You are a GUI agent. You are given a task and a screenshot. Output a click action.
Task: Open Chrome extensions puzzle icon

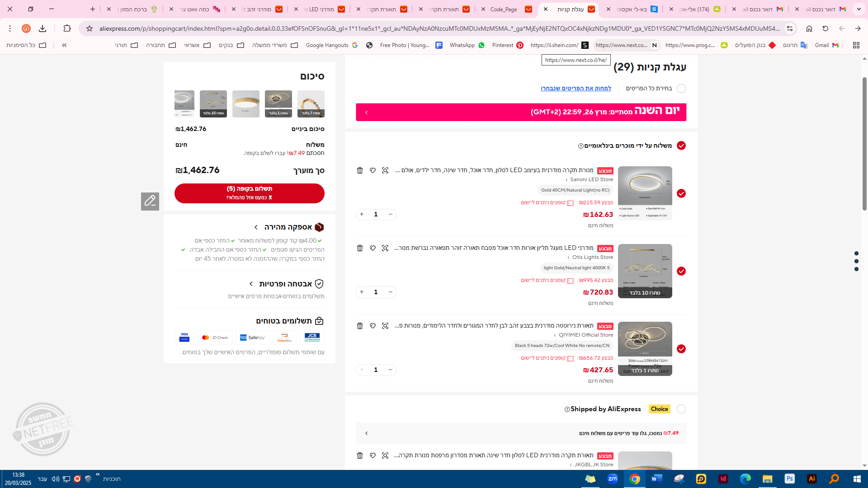[67, 28]
